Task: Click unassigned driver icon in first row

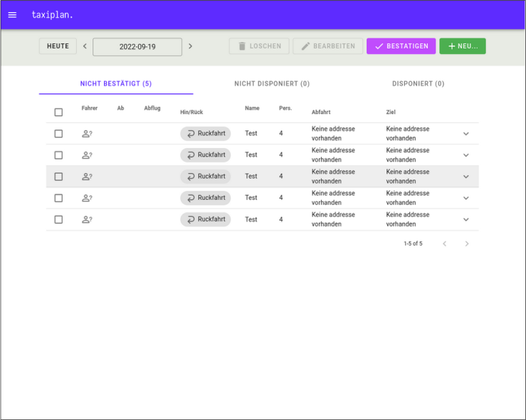Action: tap(87, 134)
